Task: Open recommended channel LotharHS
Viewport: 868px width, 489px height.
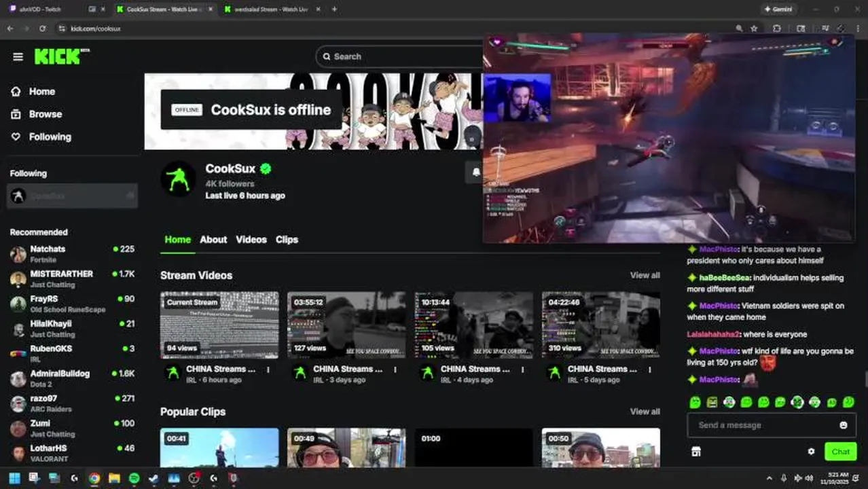Action: 72,453
